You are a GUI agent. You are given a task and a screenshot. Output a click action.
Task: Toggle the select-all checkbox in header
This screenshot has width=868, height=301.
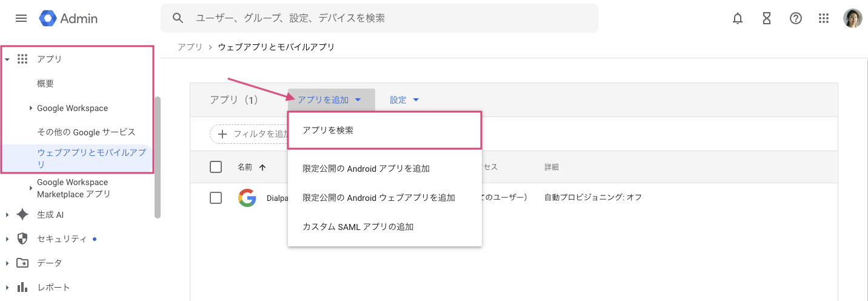point(216,167)
